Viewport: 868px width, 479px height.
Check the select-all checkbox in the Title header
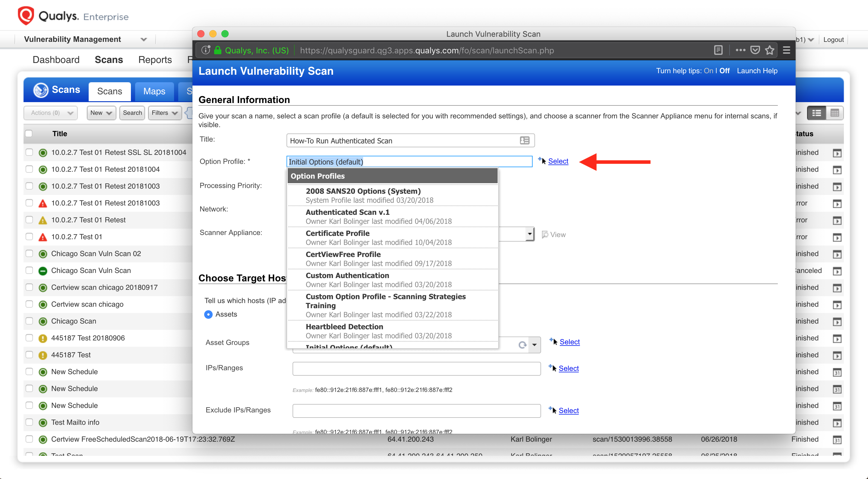29,134
